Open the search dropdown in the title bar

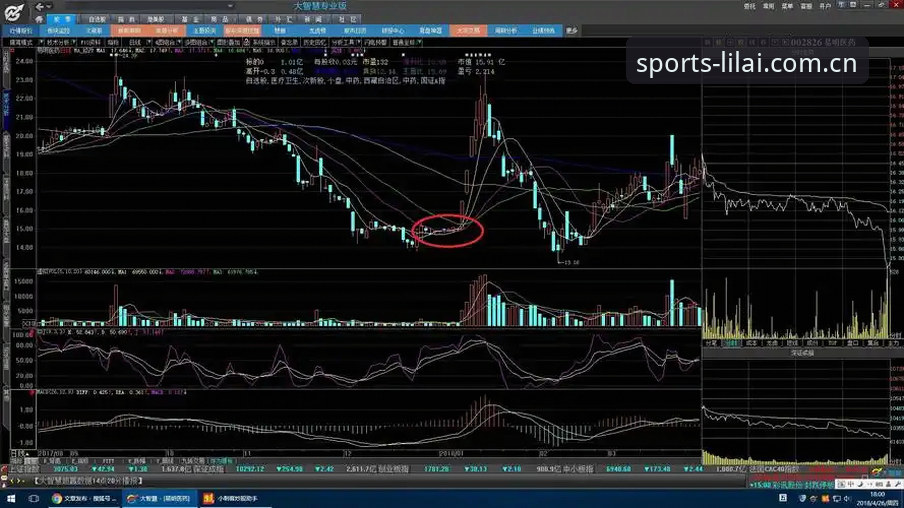(231, 6)
